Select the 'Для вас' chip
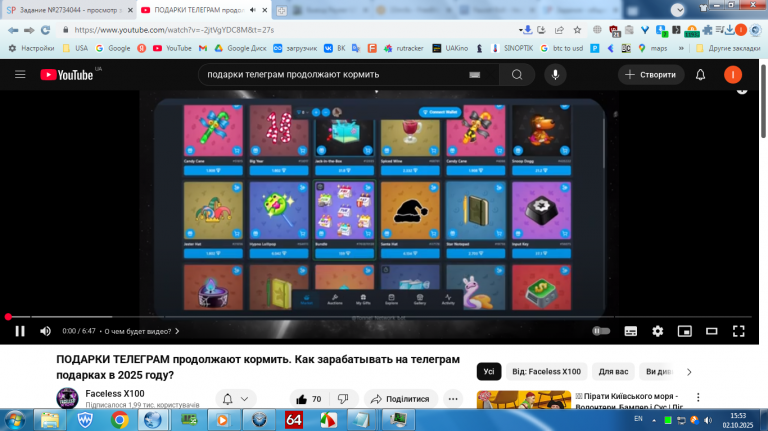Viewport: 768px width, 431px height. point(613,372)
